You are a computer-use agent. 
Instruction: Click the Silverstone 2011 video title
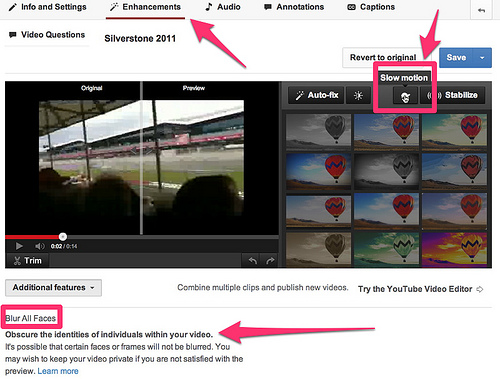[140, 39]
